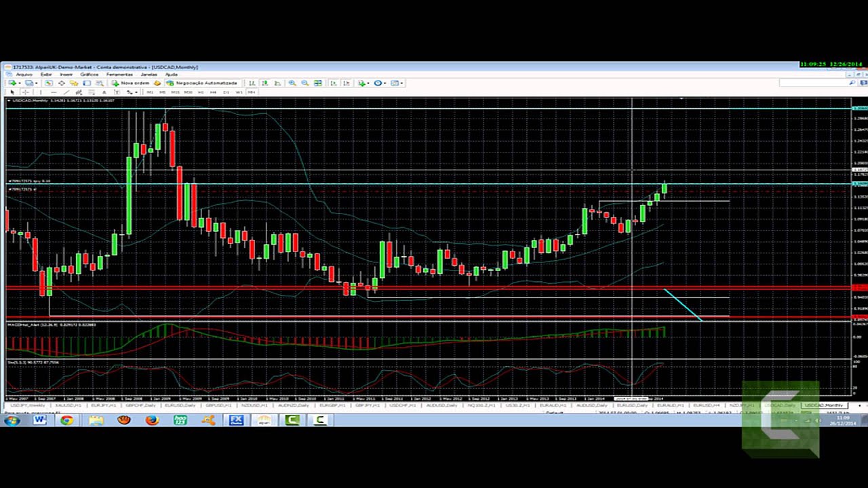Switch chart to line chart style
The width and height of the screenshot is (868, 488).
[x=277, y=83]
